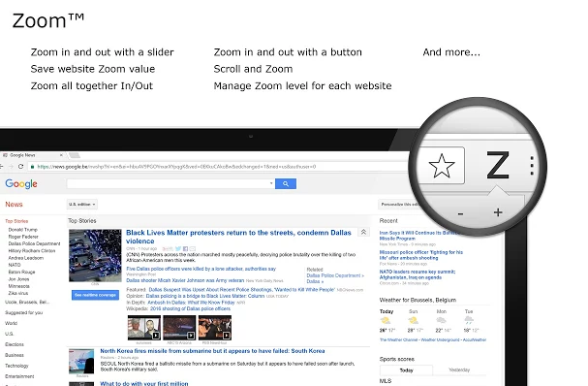
Task: Click the zoom out minus button
Action: 460,214
